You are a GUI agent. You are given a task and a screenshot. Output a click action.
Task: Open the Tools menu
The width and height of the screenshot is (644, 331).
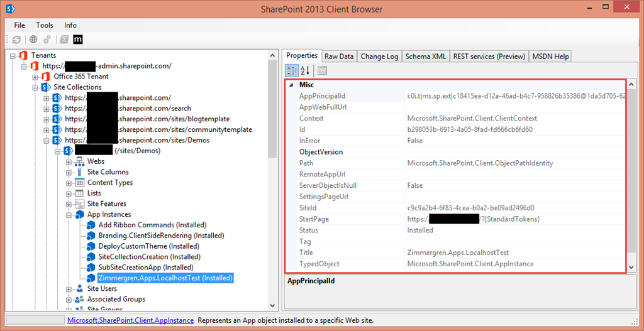[45, 25]
